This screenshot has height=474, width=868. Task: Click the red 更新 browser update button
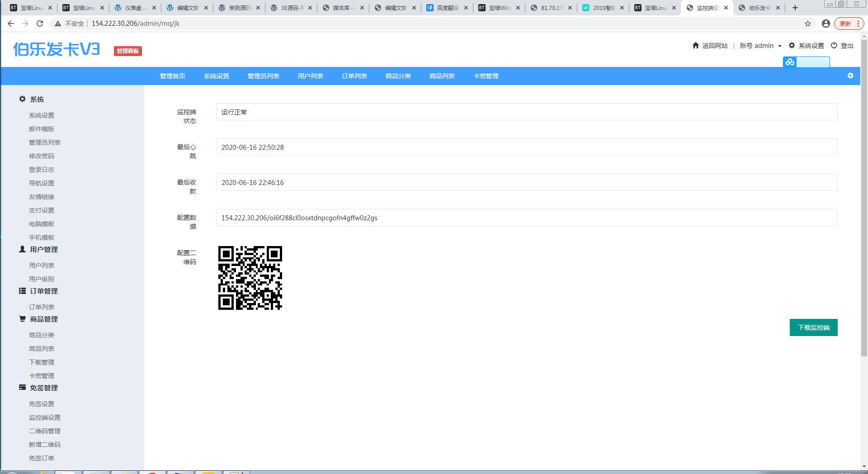click(849, 24)
